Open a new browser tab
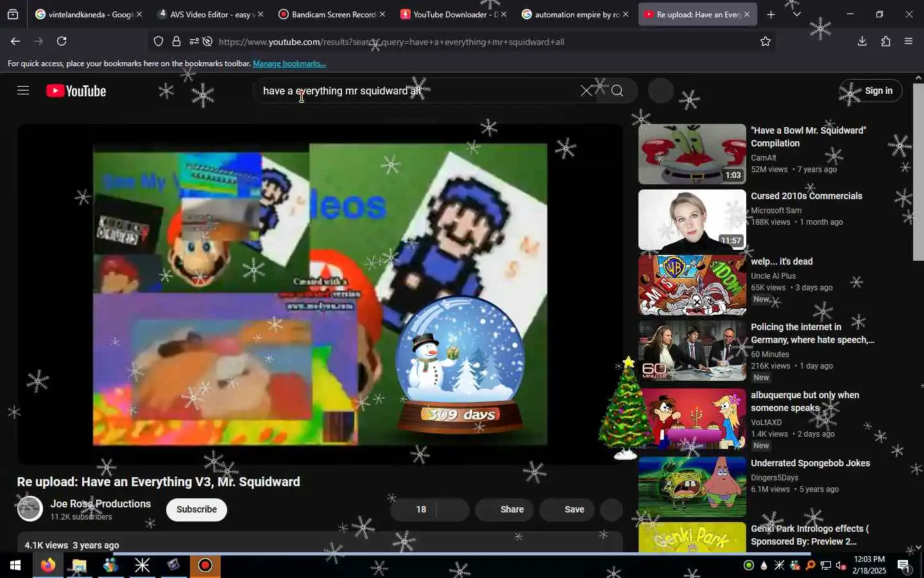Image resolution: width=924 pixels, height=578 pixels. click(771, 14)
